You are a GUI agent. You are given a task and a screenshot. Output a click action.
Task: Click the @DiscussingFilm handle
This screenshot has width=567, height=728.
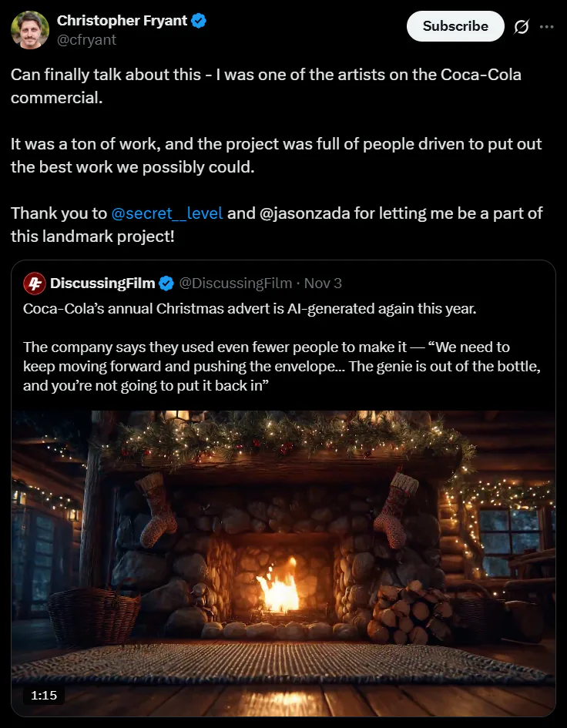[235, 283]
